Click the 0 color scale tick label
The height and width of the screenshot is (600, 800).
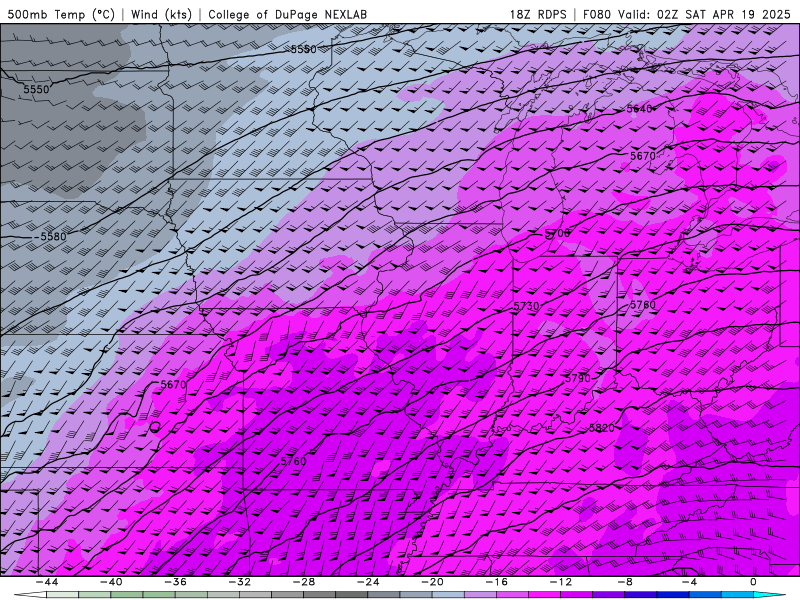[x=754, y=582]
